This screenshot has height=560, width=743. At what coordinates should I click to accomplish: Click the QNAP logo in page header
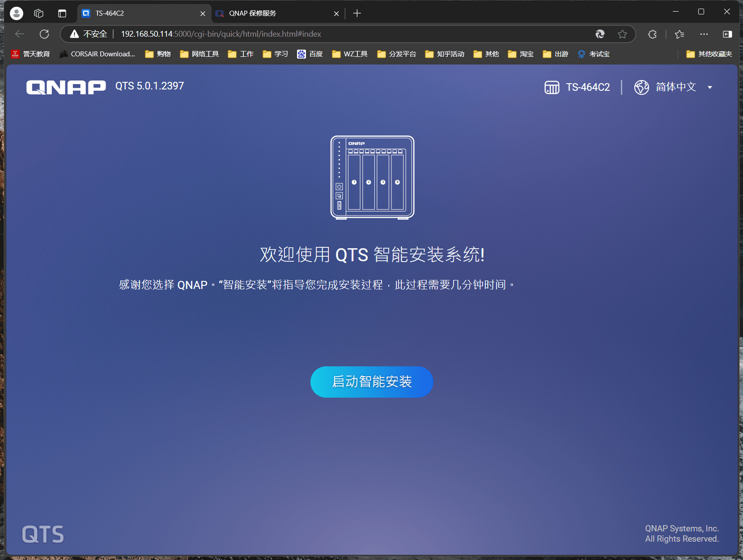pyautogui.click(x=66, y=87)
